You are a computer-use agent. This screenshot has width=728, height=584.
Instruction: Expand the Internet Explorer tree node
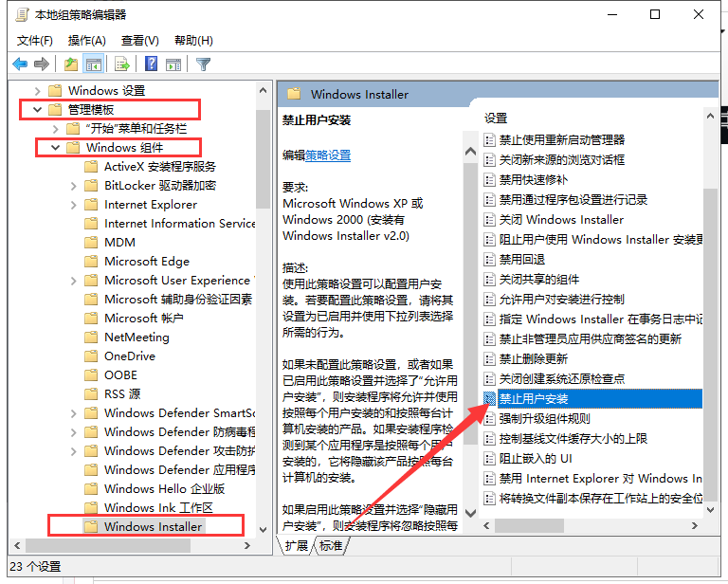tap(74, 205)
